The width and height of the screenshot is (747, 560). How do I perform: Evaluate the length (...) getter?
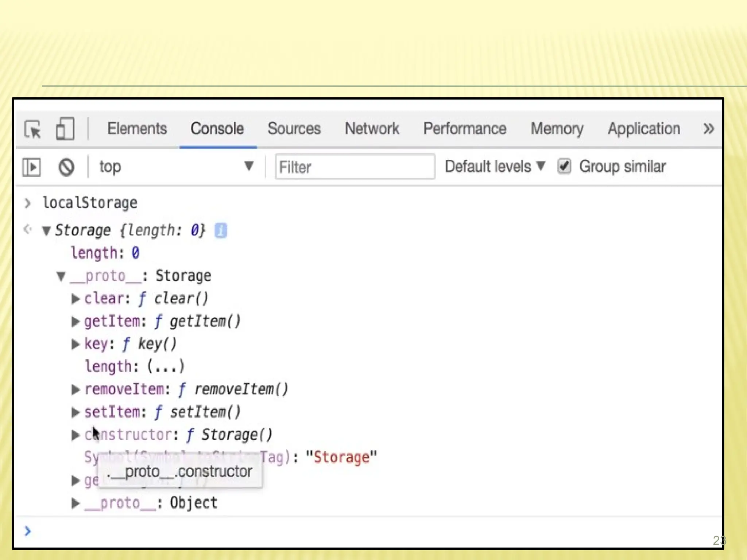coord(166,366)
